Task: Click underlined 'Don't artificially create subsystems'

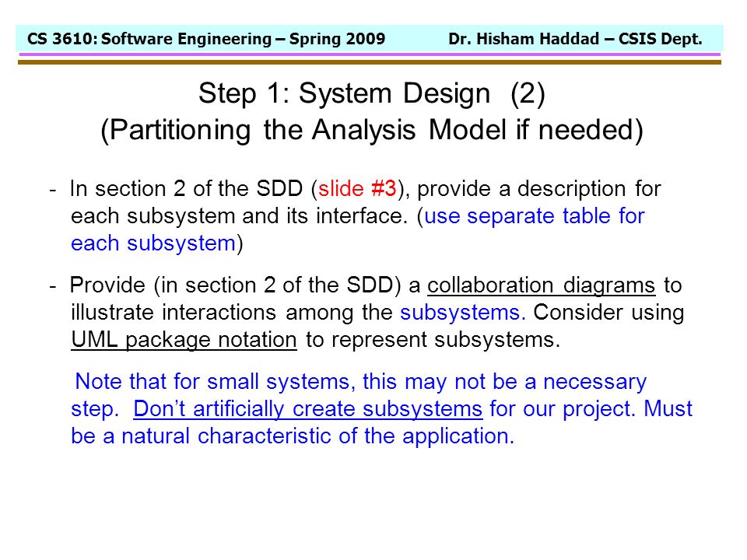Action: [x=308, y=409]
